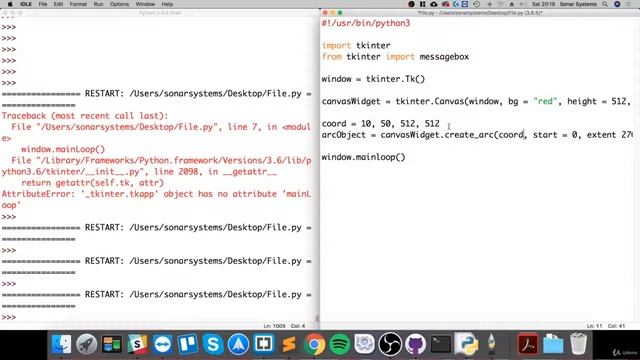The width and height of the screenshot is (640, 360).
Task: Click 'messagebox' in the editor code
Action: click(444, 57)
